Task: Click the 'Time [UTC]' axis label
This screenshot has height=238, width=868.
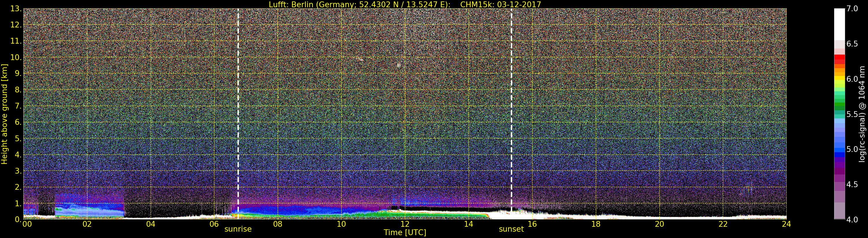Action: tap(405, 233)
